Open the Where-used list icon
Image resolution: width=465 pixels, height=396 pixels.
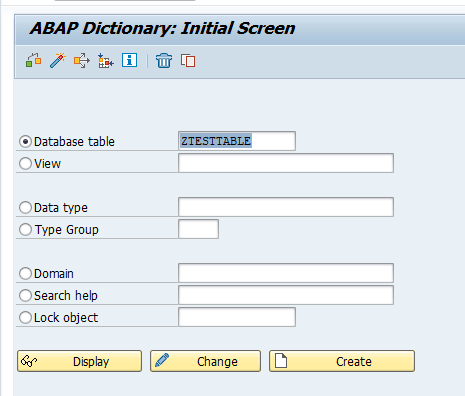82,61
